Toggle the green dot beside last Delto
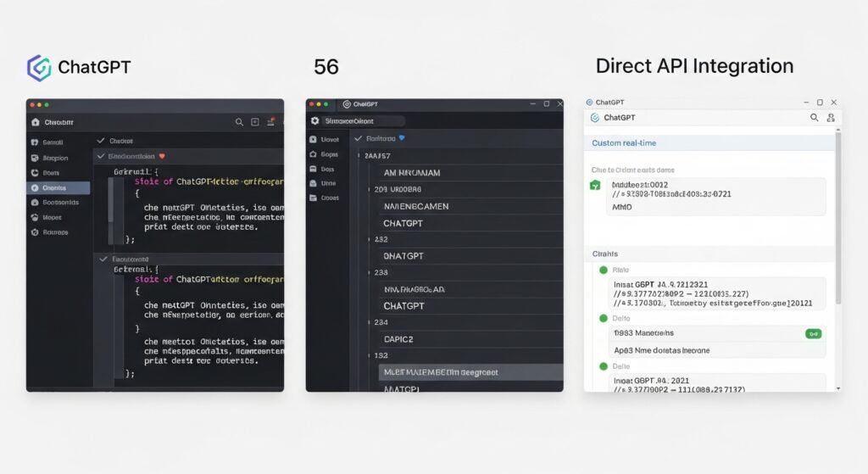This screenshot has width=868, height=474. pos(604,366)
